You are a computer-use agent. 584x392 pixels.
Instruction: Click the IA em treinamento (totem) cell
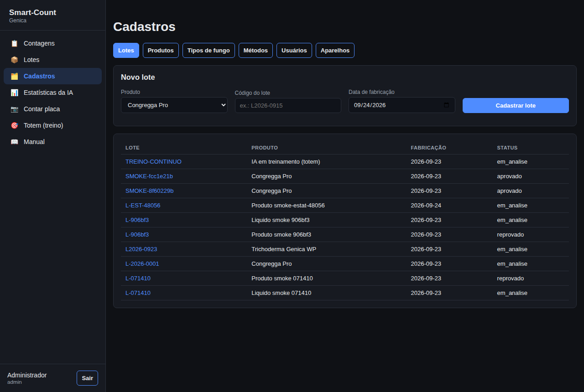(286, 162)
